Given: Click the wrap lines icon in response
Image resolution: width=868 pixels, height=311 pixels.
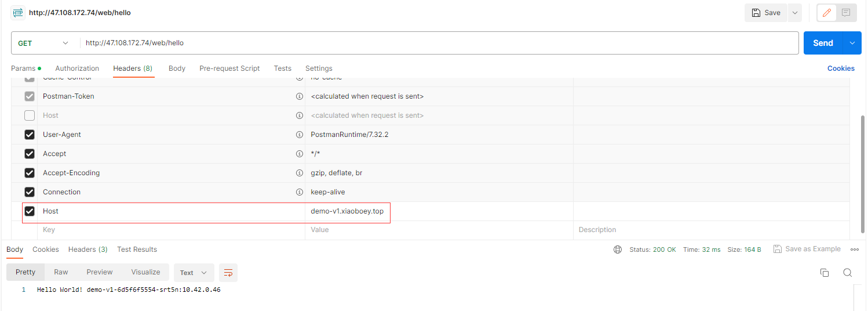Looking at the screenshot, I should [228, 273].
